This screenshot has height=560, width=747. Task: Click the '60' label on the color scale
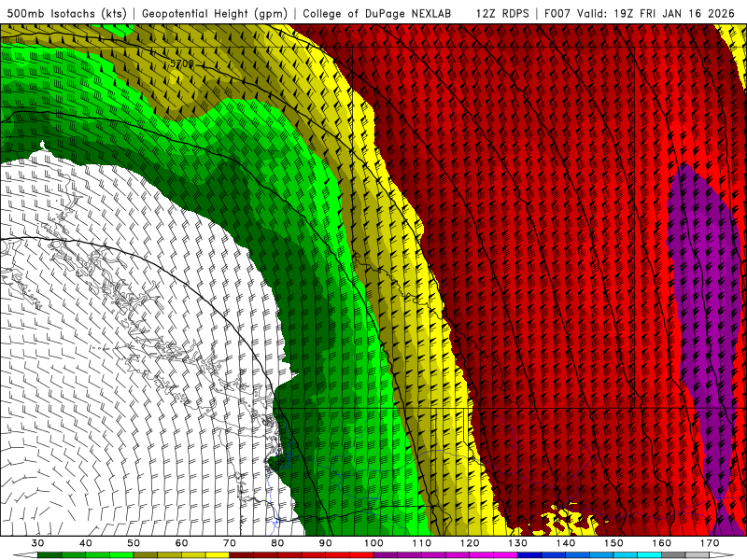(x=181, y=543)
